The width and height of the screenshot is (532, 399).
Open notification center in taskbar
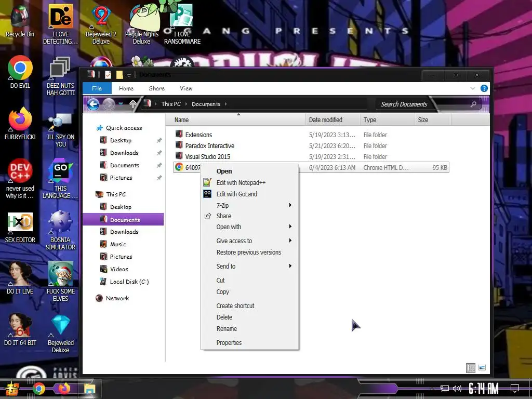click(x=515, y=389)
